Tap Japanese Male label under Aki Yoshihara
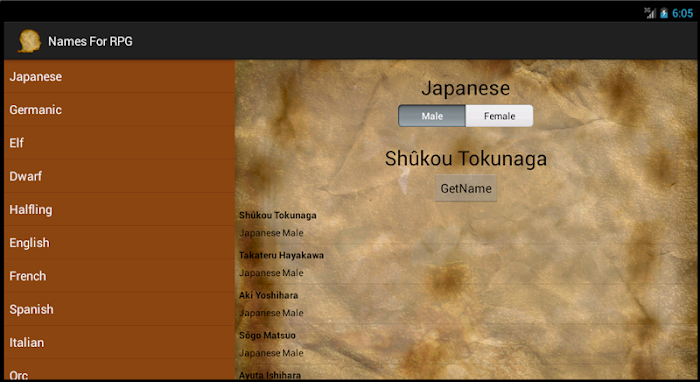 [271, 313]
